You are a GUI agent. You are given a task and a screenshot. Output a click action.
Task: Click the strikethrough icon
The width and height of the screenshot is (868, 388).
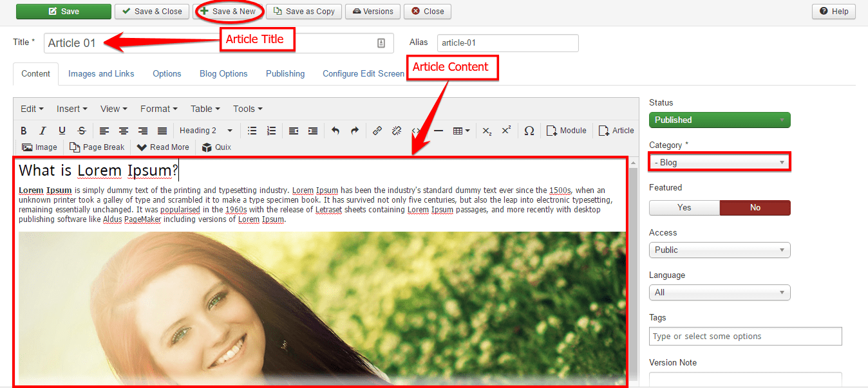coord(81,131)
